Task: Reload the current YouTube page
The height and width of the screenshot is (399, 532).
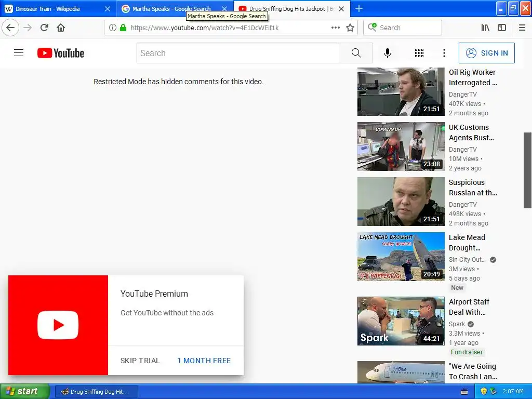Action: click(x=45, y=28)
